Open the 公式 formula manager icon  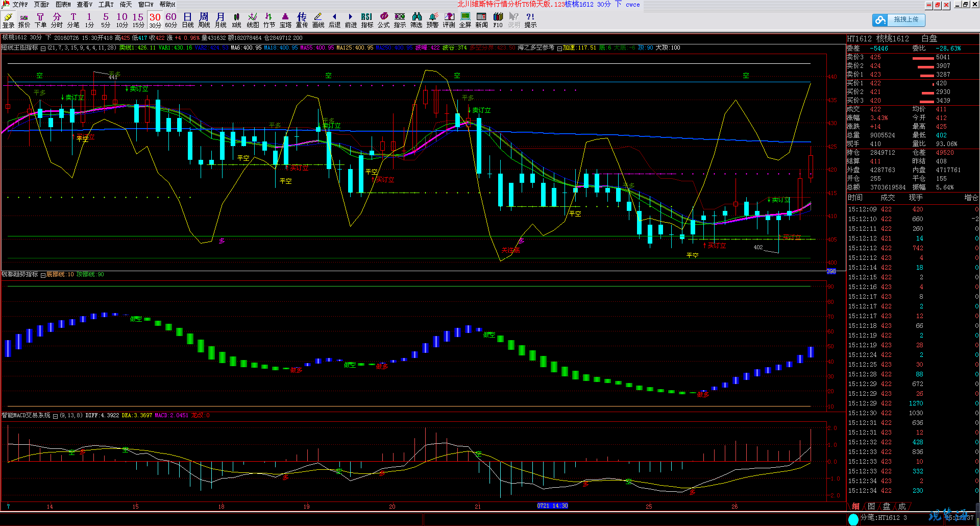(383, 20)
